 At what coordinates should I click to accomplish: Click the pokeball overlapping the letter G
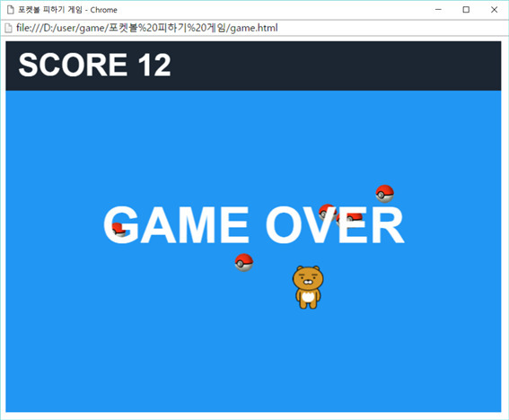tap(119, 230)
